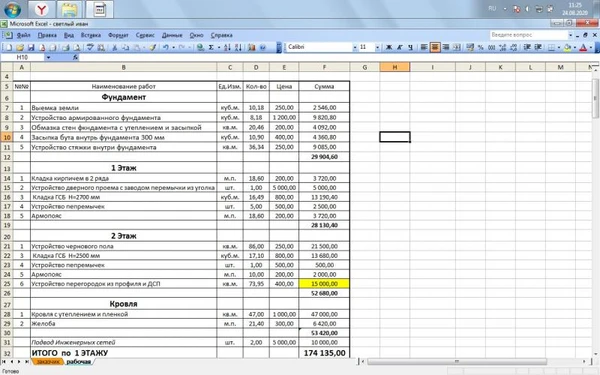
Task: Apply currency format icon
Action: pos(470,47)
